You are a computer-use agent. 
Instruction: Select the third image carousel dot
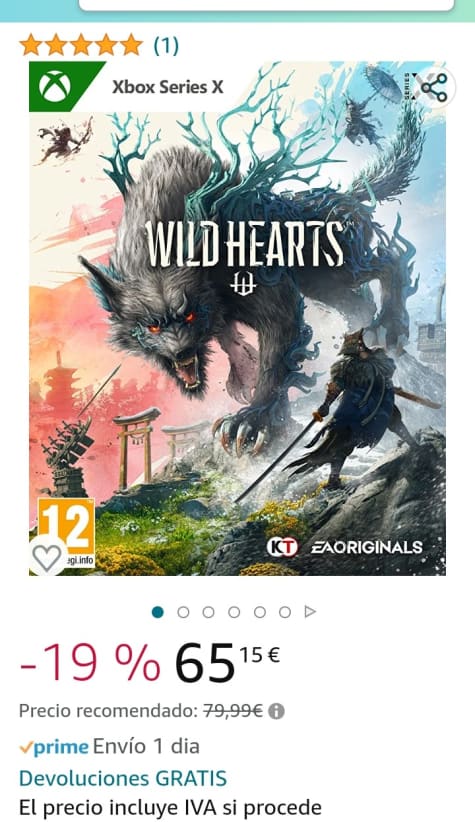tap(208, 612)
